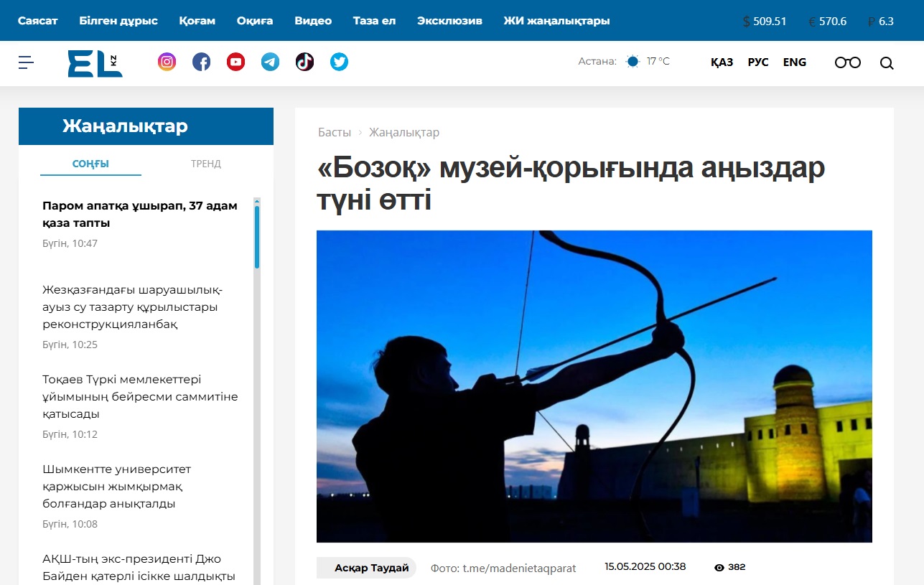Open the Білген дұрыс menu section
Screen dimensions: 924x585
pyautogui.click(x=118, y=21)
